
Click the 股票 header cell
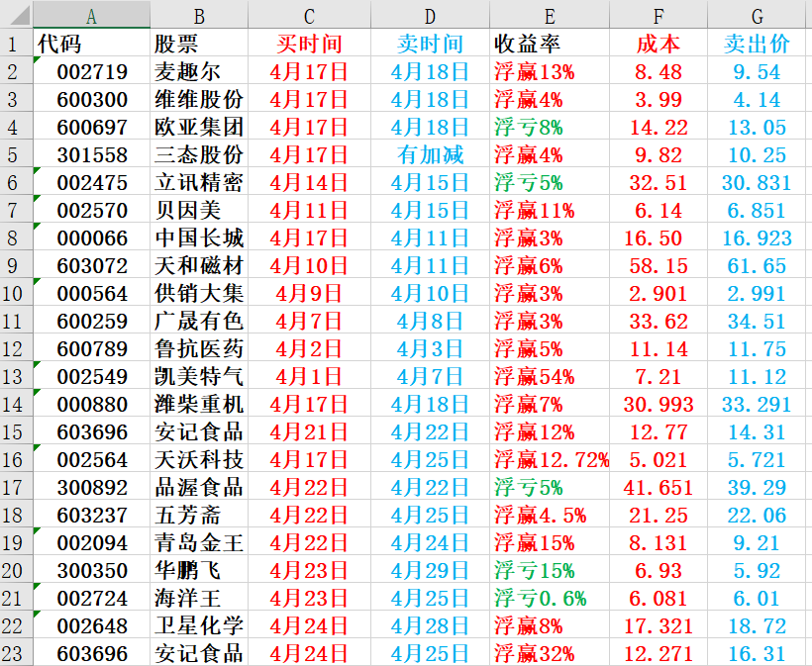point(199,43)
